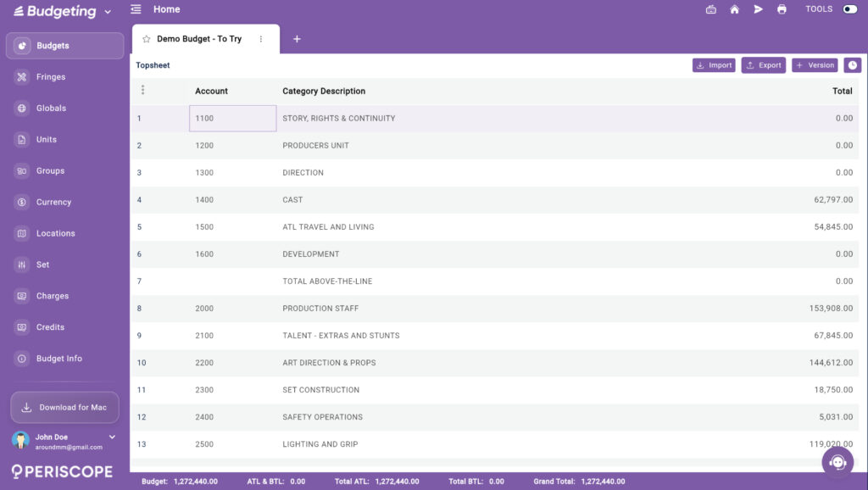The height and width of the screenshot is (490, 868).
Task: Click the send paper-plane icon
Action: pyautogui.click(x=758, y=9)
